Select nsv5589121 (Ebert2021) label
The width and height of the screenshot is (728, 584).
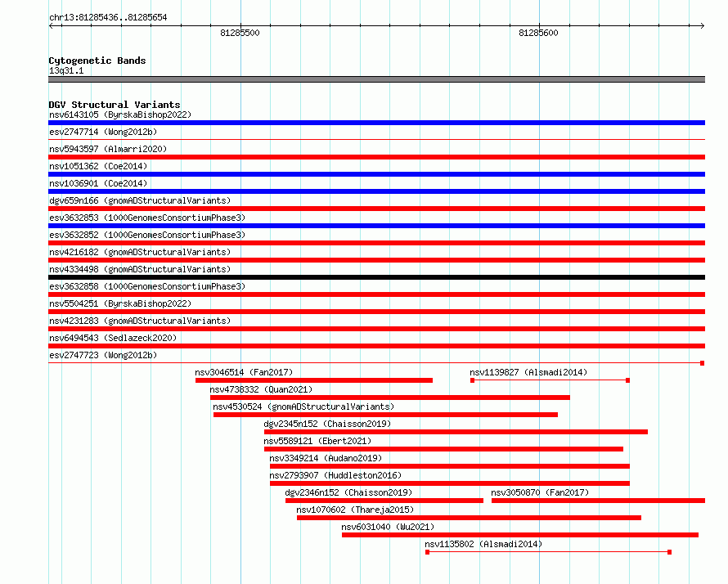click(317, 441)
